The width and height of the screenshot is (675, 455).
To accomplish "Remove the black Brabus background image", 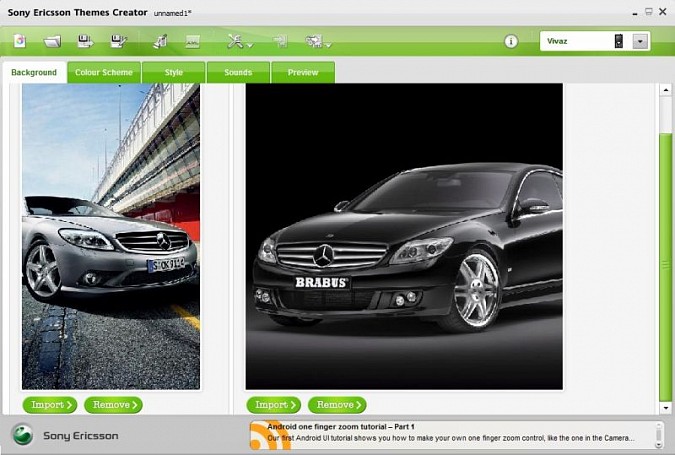I will [338, 405].
